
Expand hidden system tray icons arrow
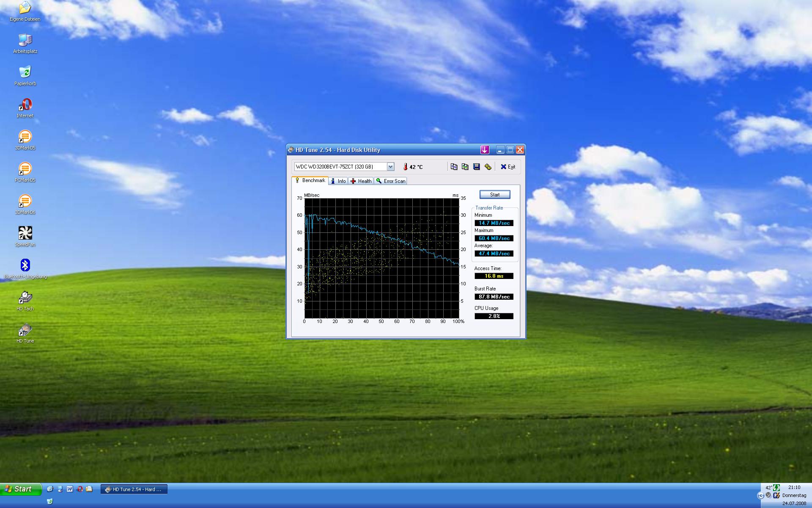click(760, 495)
